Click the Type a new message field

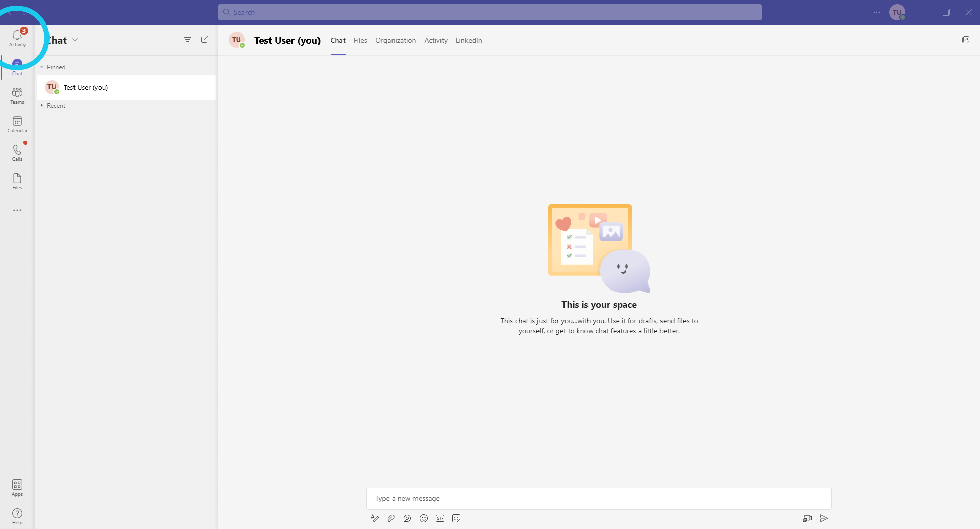pyautogui.click(x=599, y=498)
